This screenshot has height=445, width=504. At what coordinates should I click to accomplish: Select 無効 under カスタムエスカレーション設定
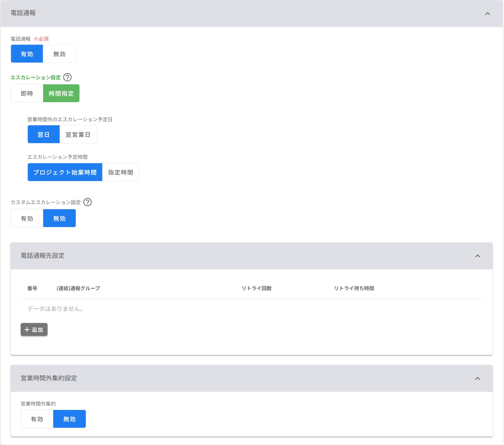59,218
